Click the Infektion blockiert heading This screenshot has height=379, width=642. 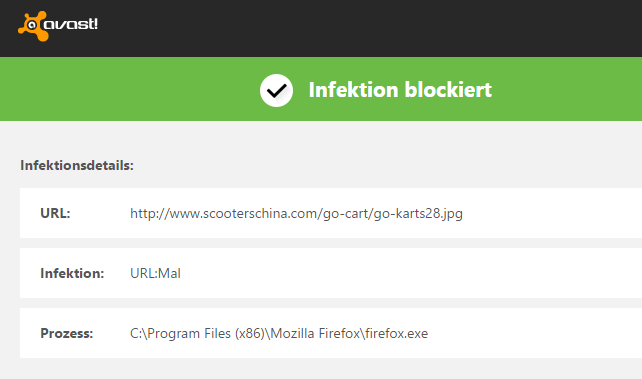[x=400, y=90]
